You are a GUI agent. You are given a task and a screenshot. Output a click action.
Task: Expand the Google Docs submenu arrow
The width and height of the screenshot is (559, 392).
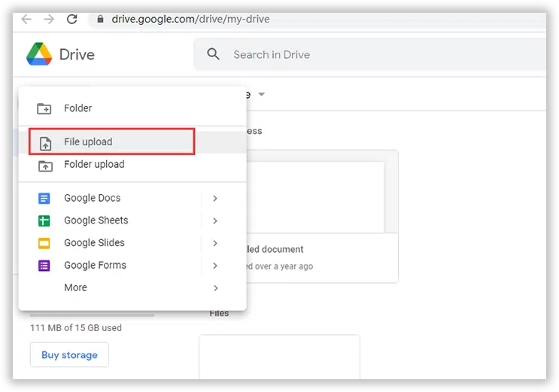[215, 199]
